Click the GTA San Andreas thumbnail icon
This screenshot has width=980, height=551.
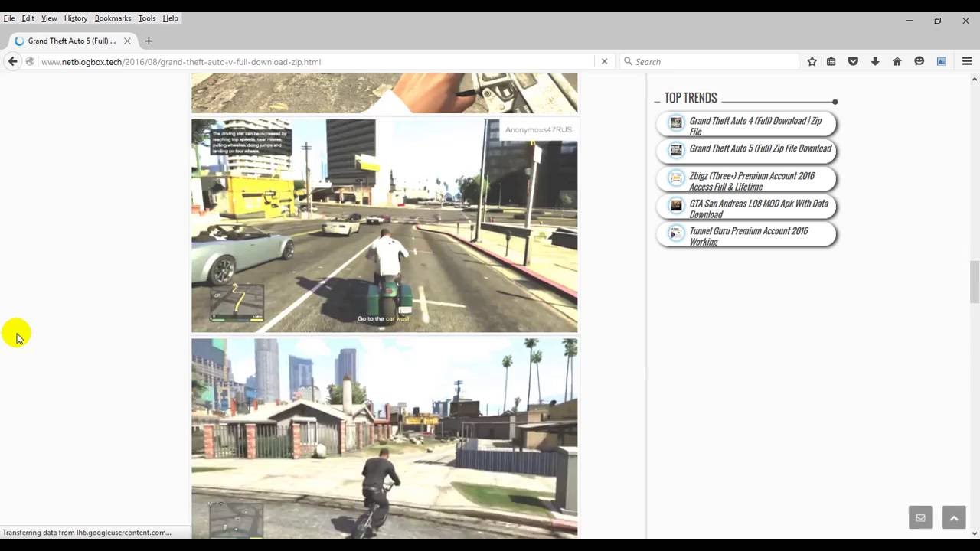(676, 205)
